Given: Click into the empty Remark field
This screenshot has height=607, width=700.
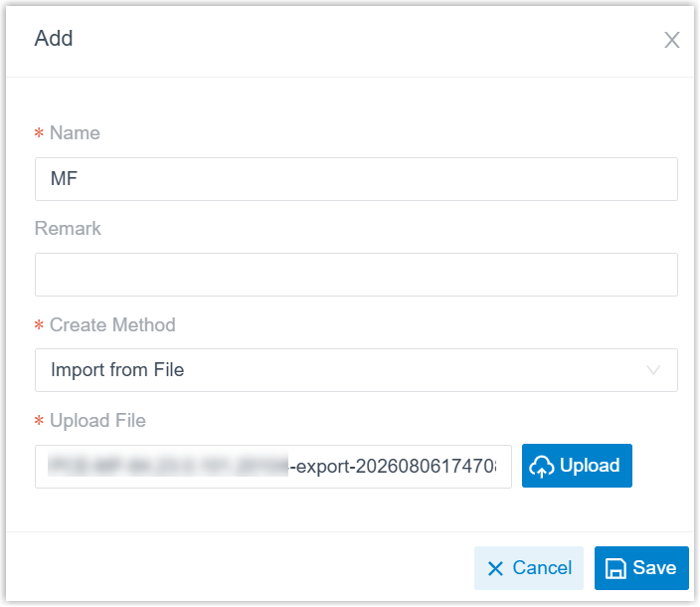Looking at the screenshot, I should 356,275.
